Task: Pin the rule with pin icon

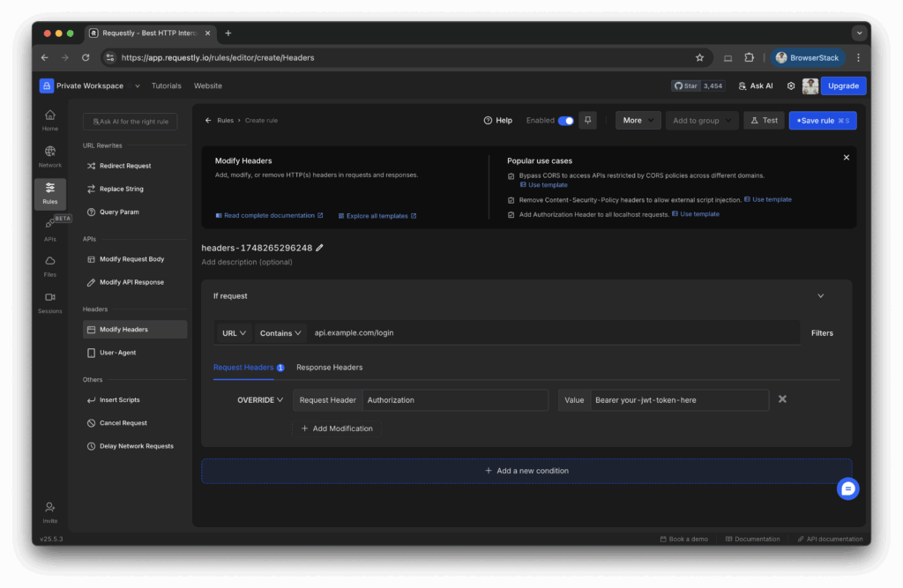Action: [x=588, y=121]
